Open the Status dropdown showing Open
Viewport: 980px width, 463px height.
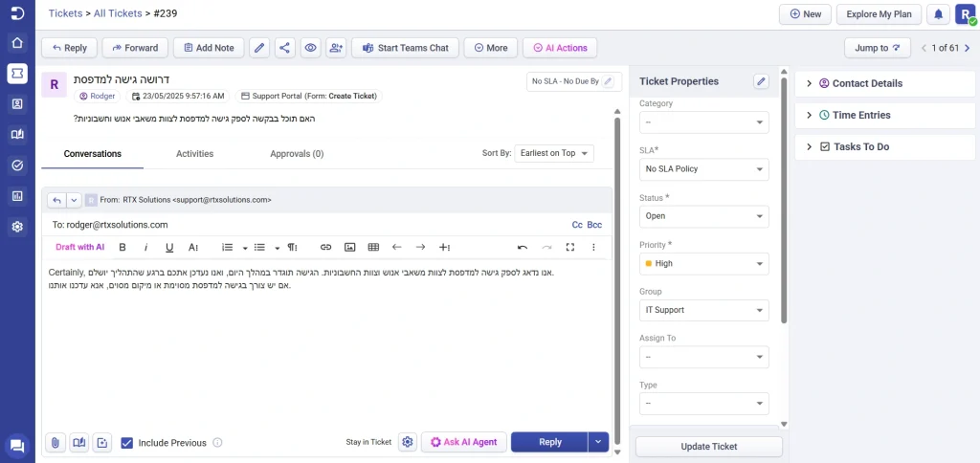click(703, 216)
